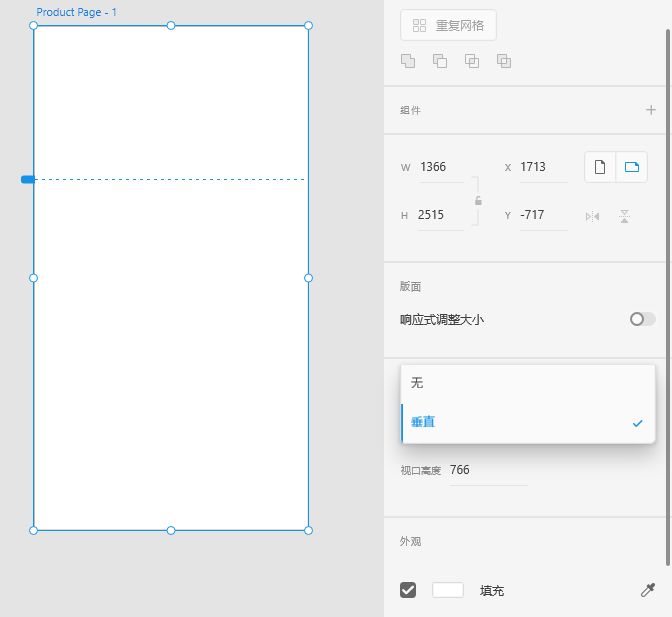Click the flip horizontal icon
Image resolution: width=672 pixels, height=617 pixels.
(x=592, y=216)
